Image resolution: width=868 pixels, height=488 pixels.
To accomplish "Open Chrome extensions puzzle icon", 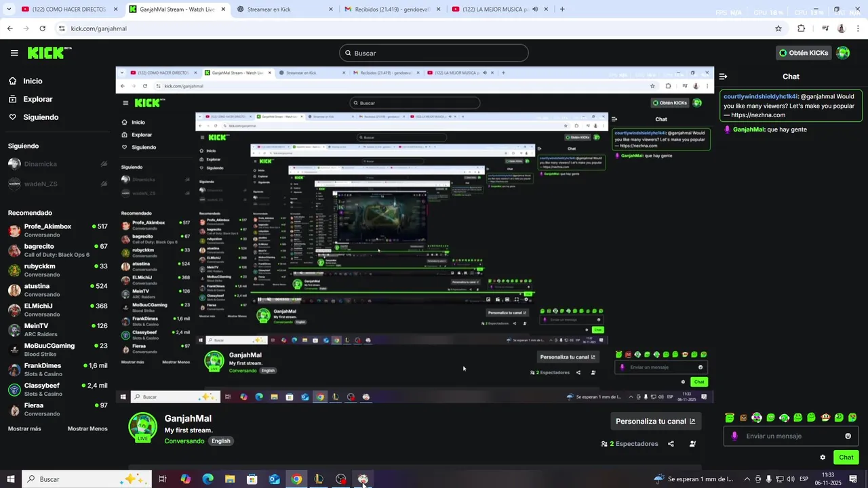I will 801,28.
